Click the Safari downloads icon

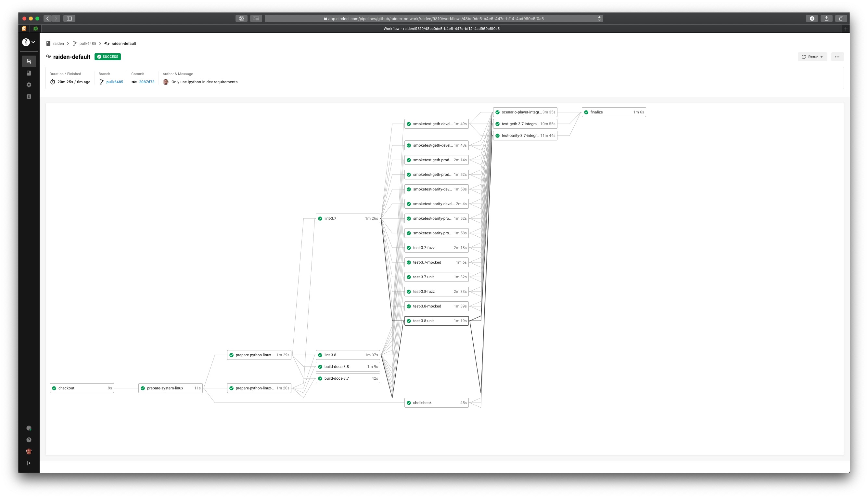pyautogui.click(x=812, y=19)
